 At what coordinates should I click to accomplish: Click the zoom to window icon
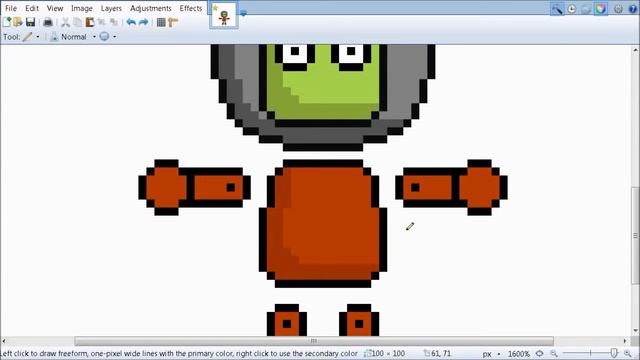click(x=540, y=354)
